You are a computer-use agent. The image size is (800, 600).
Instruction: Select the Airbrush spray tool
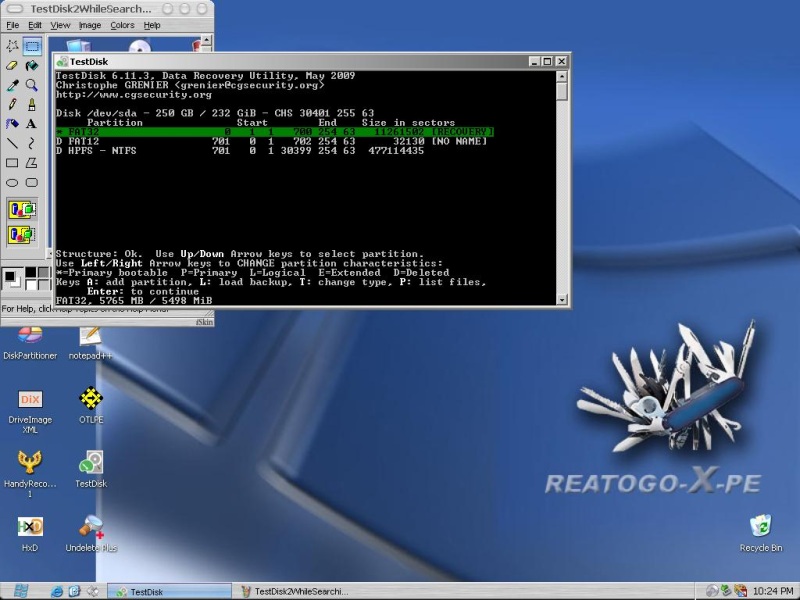tap(12, 124)
